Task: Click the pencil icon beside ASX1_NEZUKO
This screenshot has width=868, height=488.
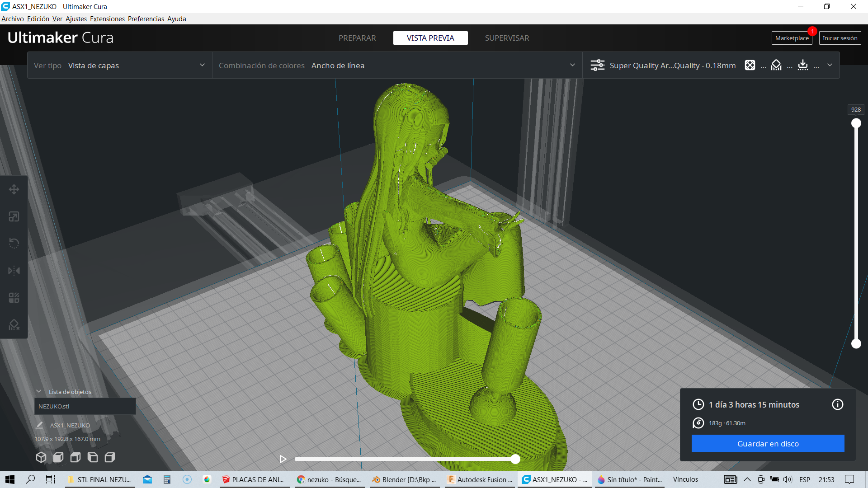Action: click(x=39, y=425)
